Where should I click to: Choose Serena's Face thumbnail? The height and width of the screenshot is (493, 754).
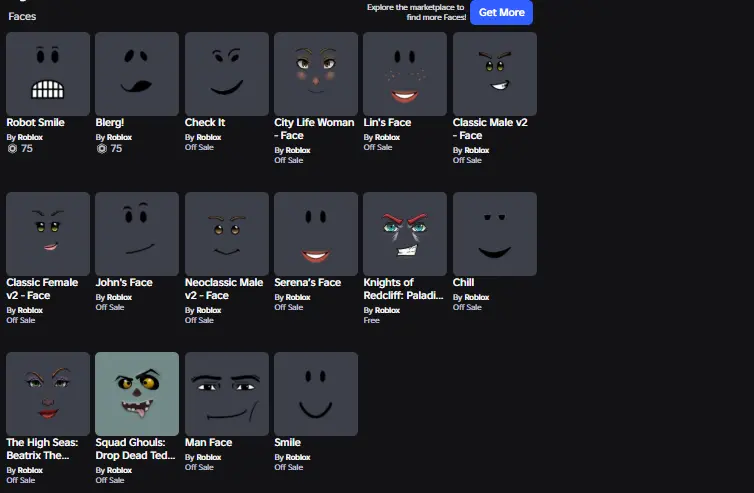point(316,234)
